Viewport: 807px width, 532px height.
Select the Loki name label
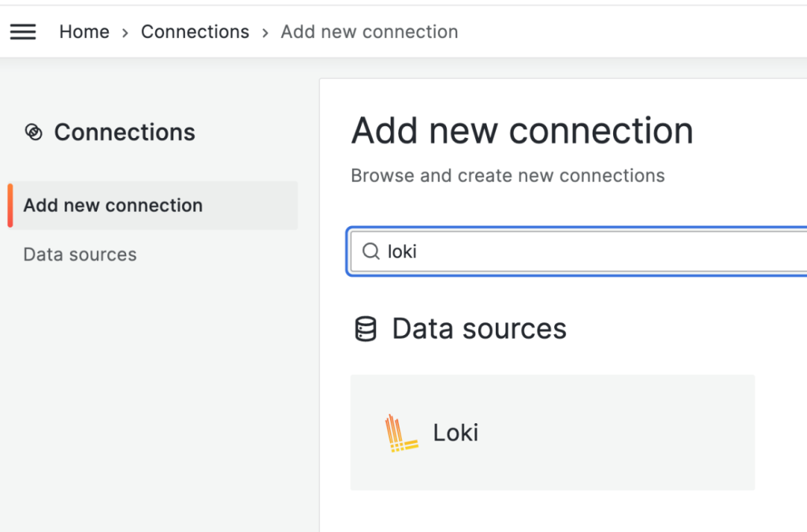(456, 433)
